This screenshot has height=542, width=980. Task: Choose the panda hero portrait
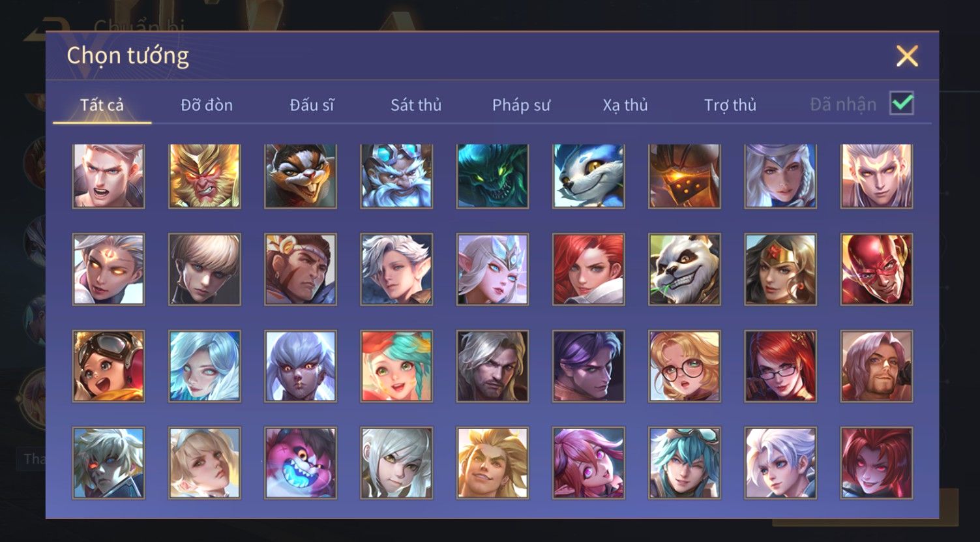[685, 270]
